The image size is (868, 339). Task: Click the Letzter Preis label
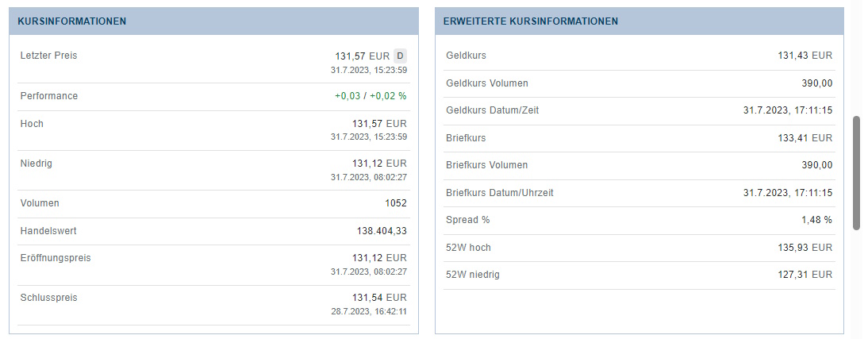48,56
